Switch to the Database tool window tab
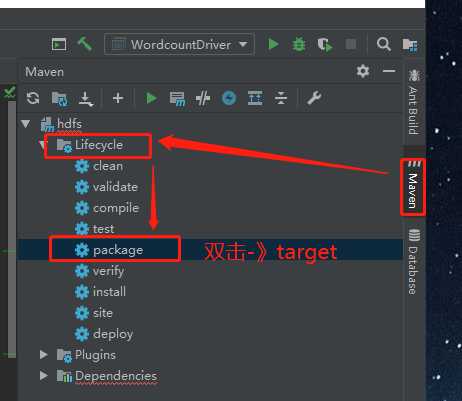 point(413,262)
